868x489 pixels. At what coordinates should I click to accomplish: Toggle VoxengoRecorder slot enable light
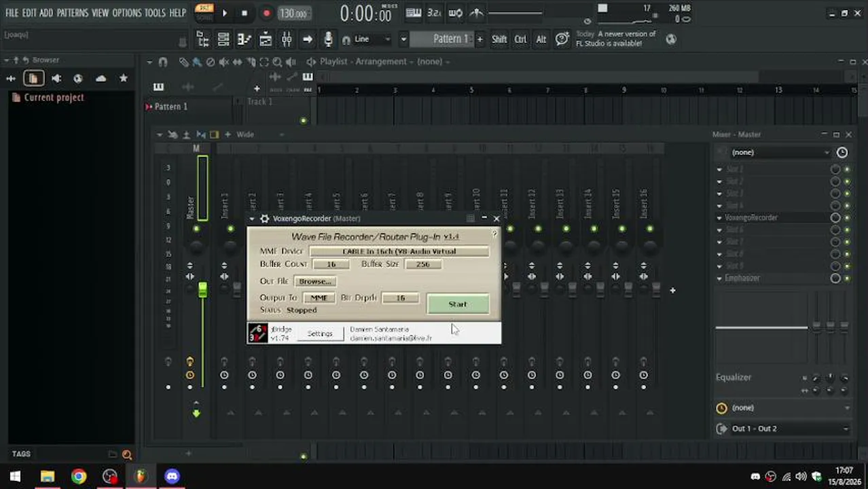pos(847,218)
